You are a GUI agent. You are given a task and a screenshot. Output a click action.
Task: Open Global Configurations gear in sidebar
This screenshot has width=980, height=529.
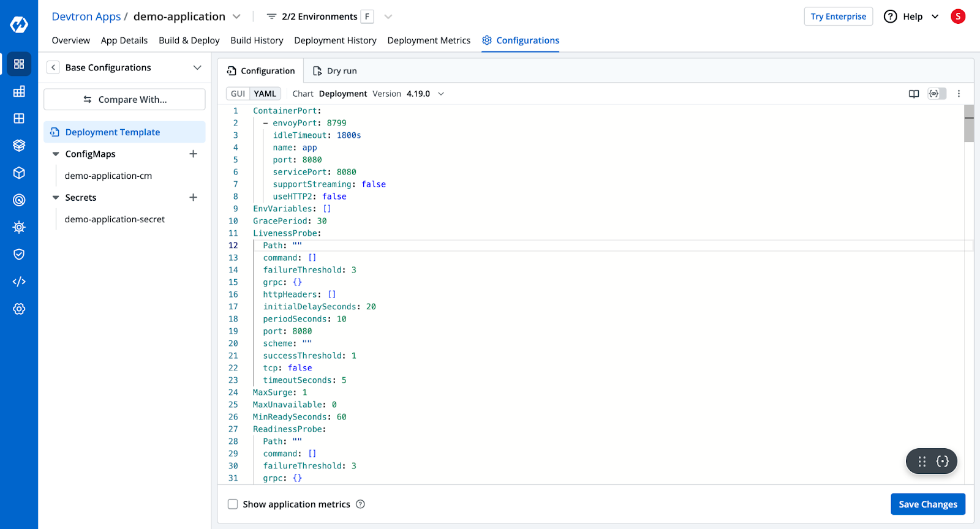(x=19, y=309)
